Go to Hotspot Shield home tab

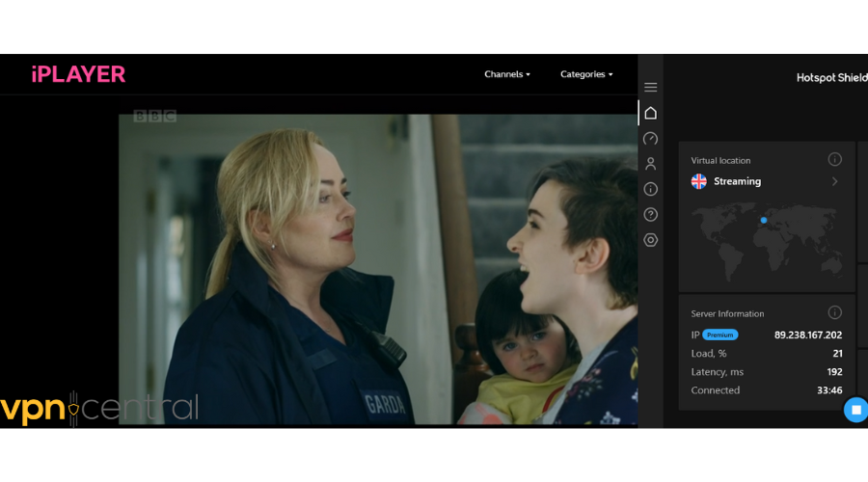tap(650, 113)
